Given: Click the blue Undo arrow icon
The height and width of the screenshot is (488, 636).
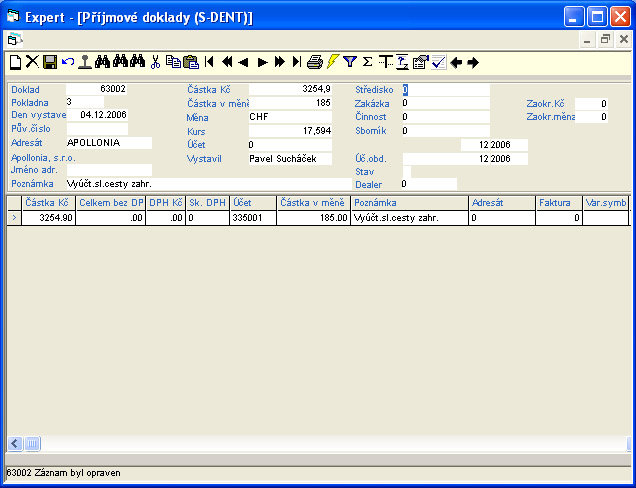Looking at the screenshot, I should [67, 62].
